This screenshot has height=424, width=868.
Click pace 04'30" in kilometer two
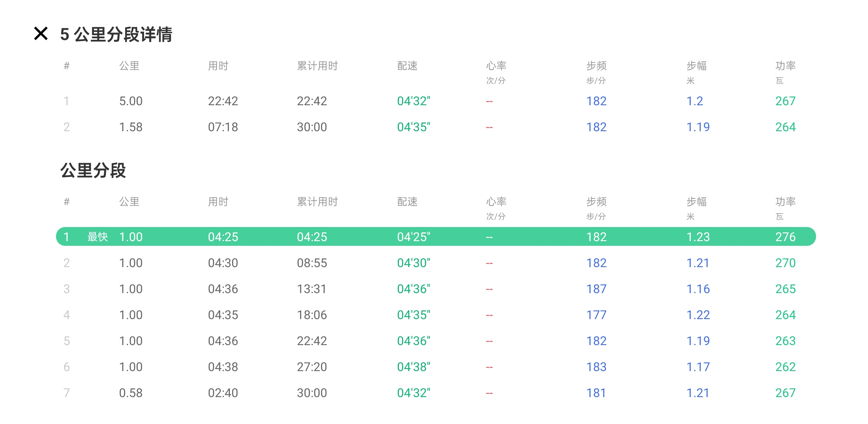(413, 263)
